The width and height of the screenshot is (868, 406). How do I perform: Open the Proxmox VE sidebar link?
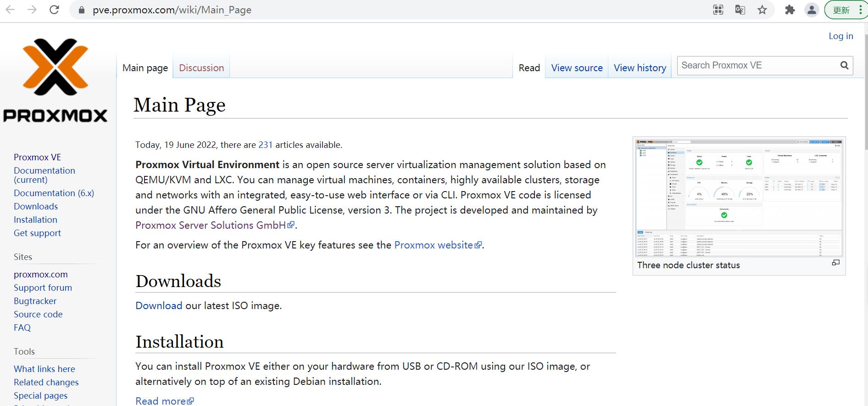click(x=37, y=157)
